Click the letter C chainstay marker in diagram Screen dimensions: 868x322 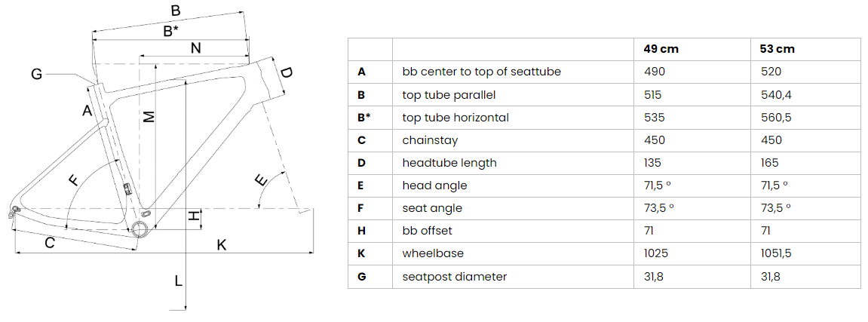49,242
